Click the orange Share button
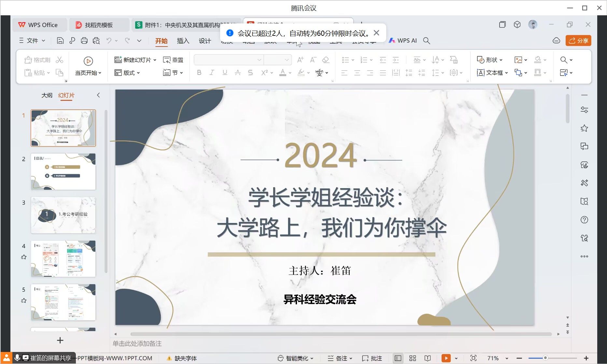607x364 pixels. tap(578, 41)
